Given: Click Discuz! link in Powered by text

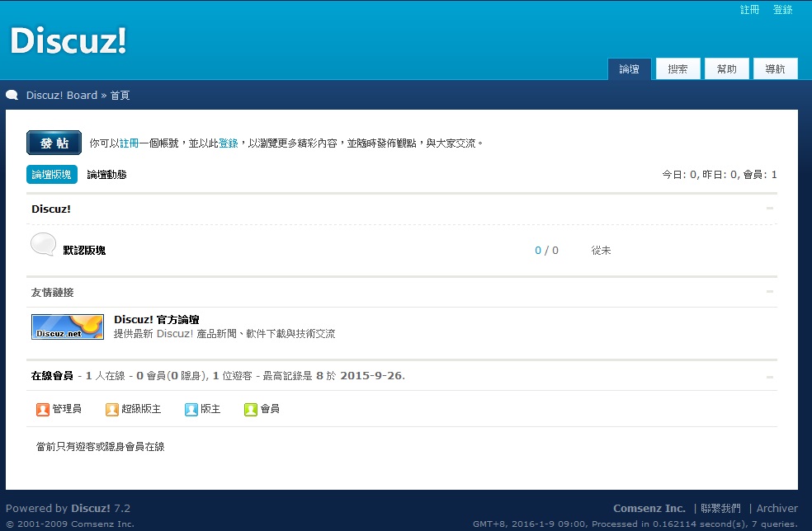Looking at the screenshot, I should (x=91, y=508).
